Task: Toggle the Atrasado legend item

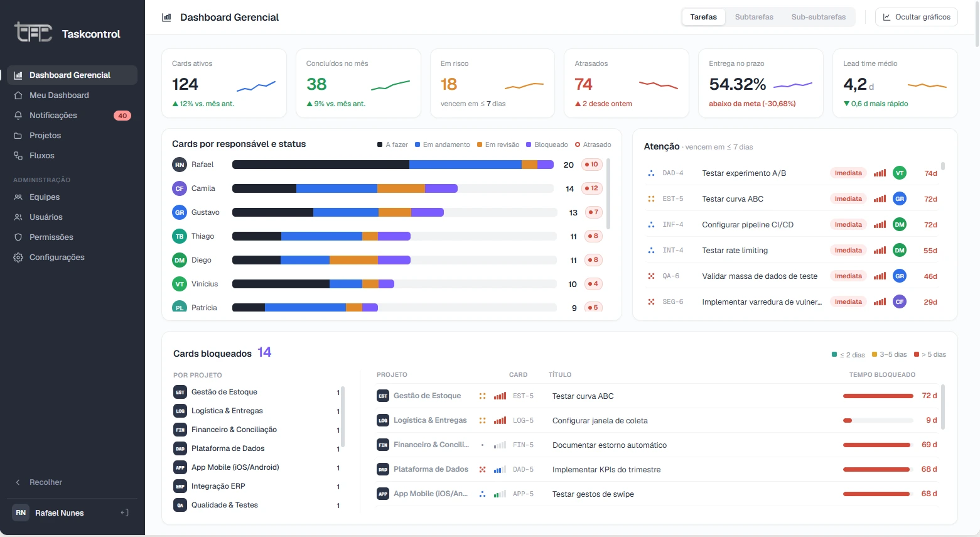Action: pos(593,144)
